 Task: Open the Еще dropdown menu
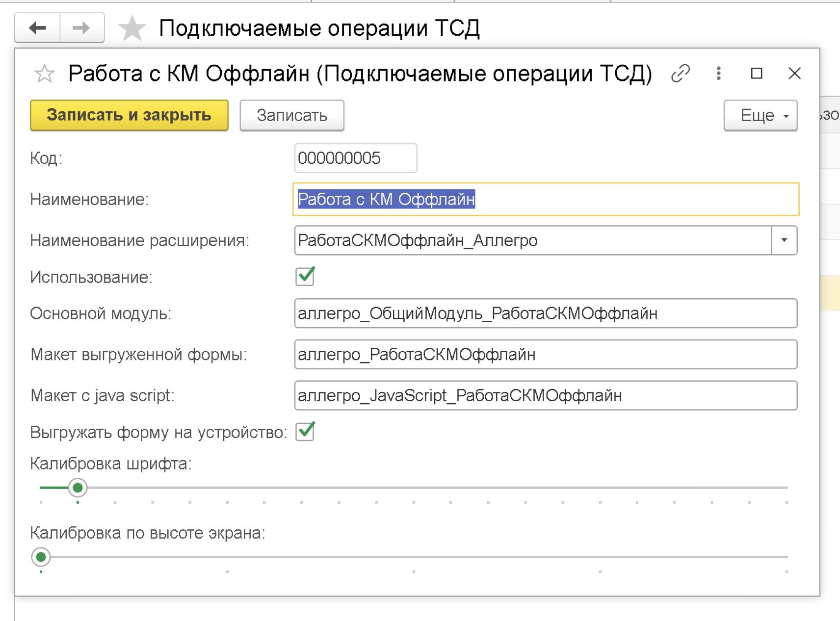(x=760, y=115)
